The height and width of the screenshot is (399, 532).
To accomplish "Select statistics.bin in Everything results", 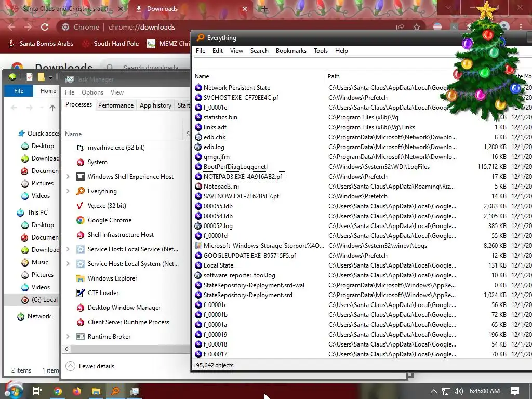I will (x=220, y=117).
